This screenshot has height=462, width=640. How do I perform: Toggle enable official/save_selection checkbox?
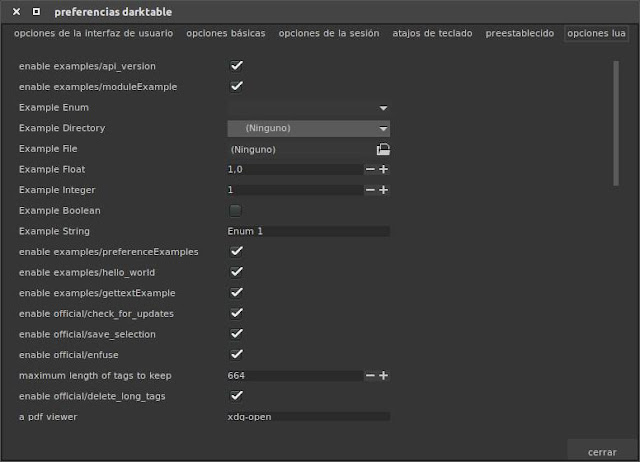click(x=236, y=334)
